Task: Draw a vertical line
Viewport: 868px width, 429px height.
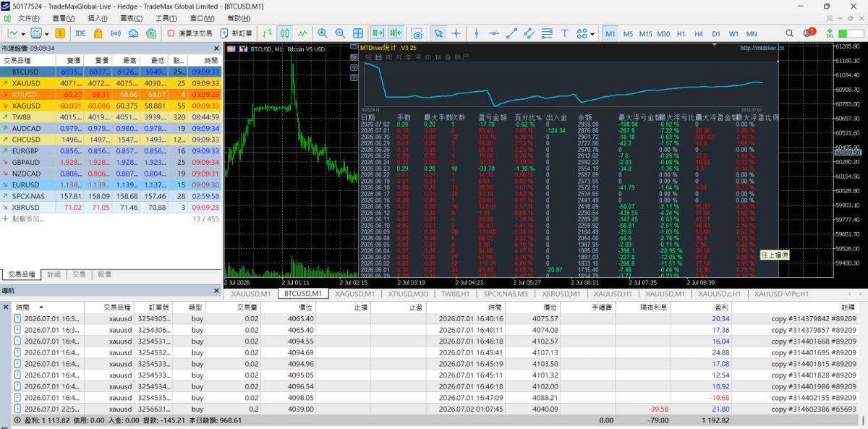Action: tap(477, 33)
